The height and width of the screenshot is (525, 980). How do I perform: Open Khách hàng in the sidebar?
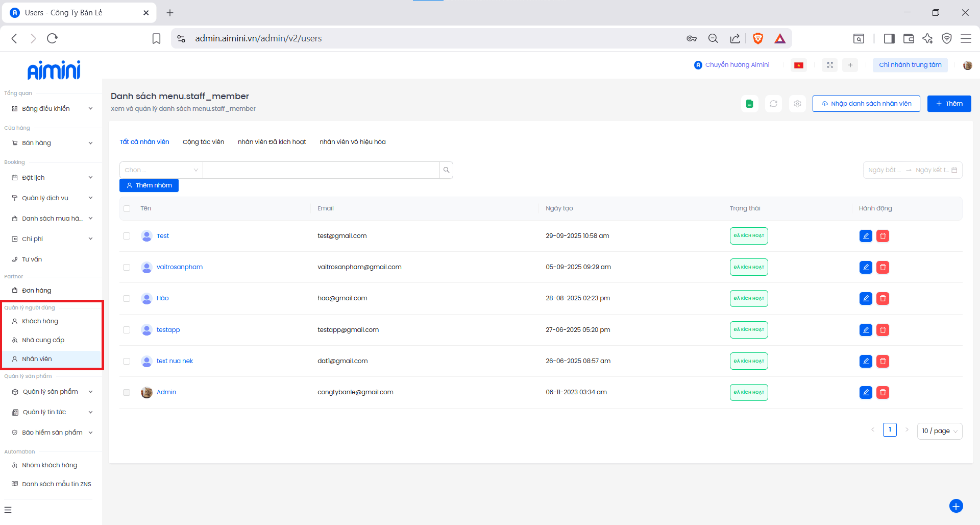pyautogui.click(x=40, y=321)
